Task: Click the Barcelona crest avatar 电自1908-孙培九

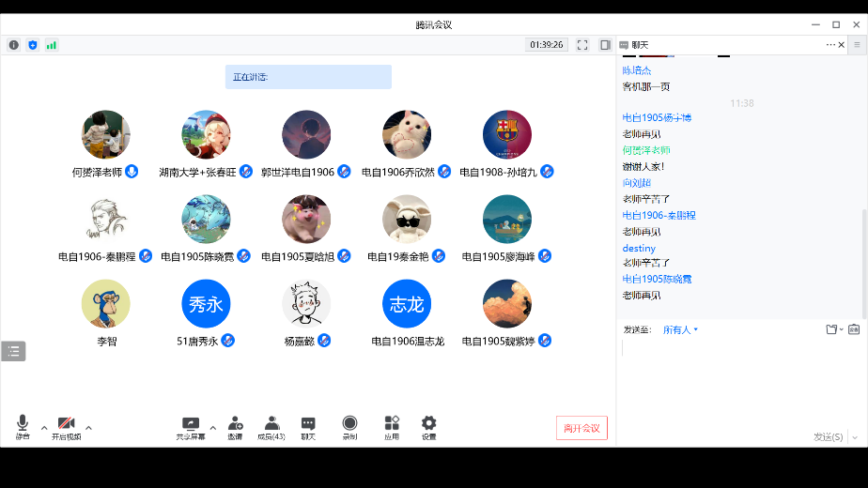Action: pyautogui.click(x=507, y=134)
